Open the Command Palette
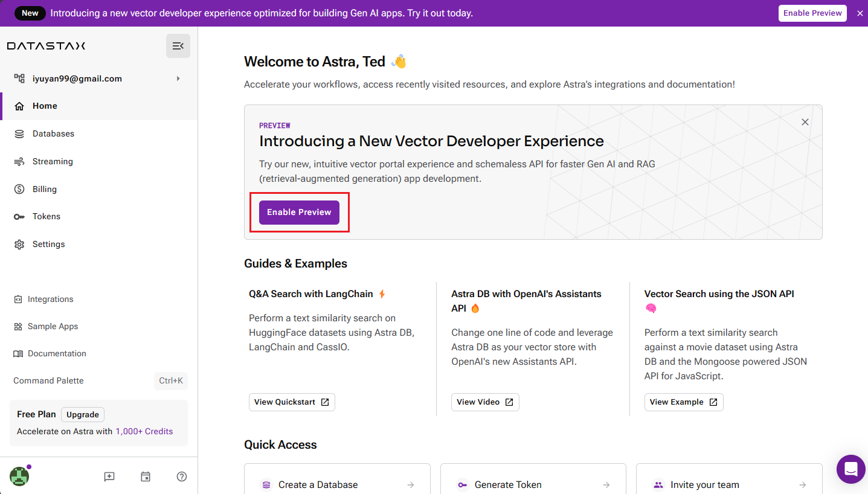The height and width of the screenshot is (494, 868). click(48, 380)
